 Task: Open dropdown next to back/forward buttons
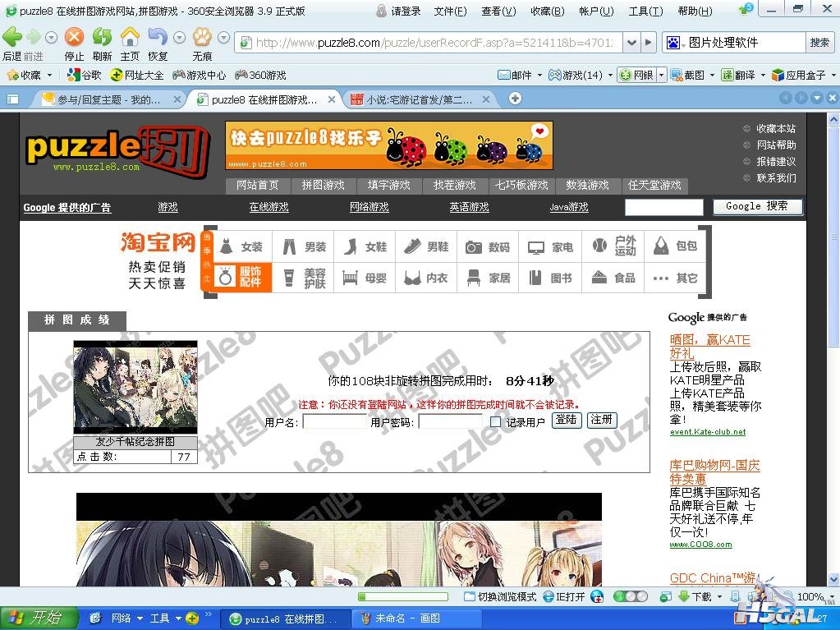point(51,38)
